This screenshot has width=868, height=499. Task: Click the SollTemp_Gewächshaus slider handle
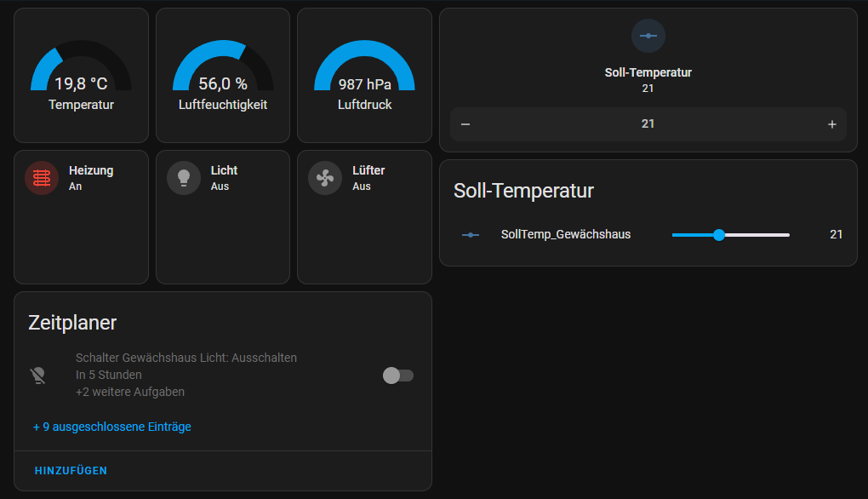pyautogui.click(x=719, y=235)
